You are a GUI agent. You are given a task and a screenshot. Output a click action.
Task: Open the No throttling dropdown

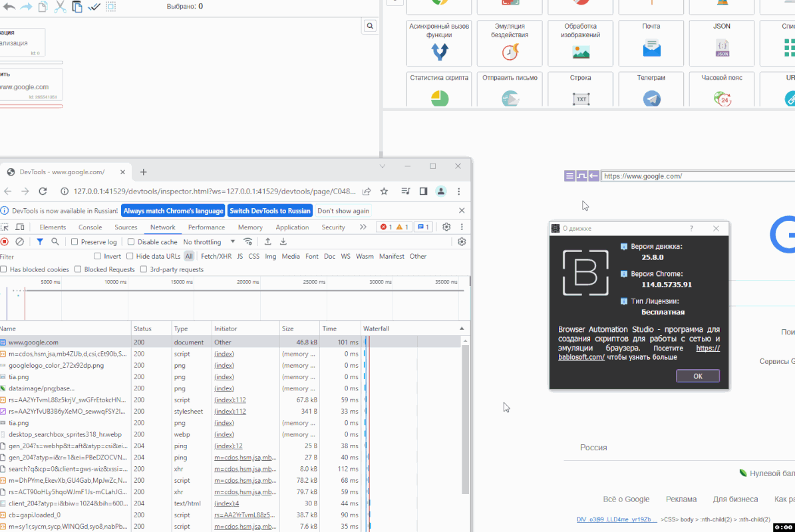click(x=209, y=241)
